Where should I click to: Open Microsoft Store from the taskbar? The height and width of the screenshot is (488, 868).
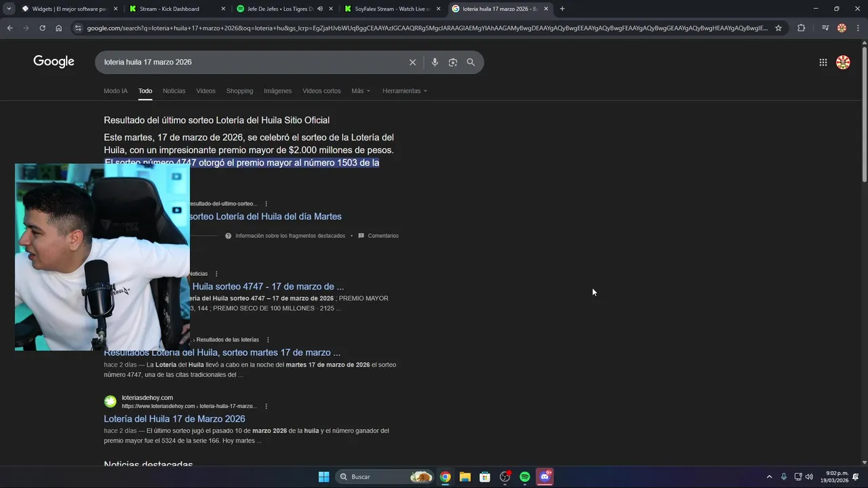click(x=485, y=476)
